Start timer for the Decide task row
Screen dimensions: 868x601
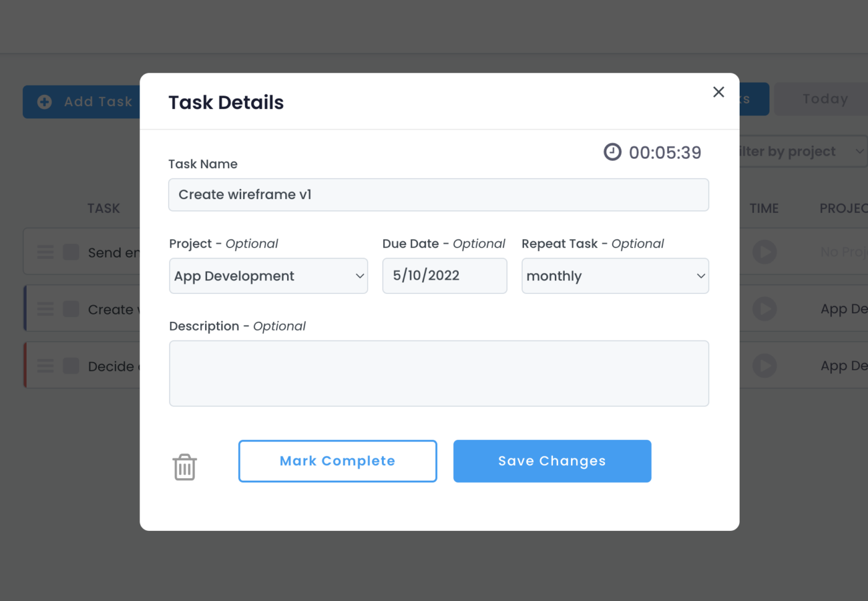[x=764, y=366]
